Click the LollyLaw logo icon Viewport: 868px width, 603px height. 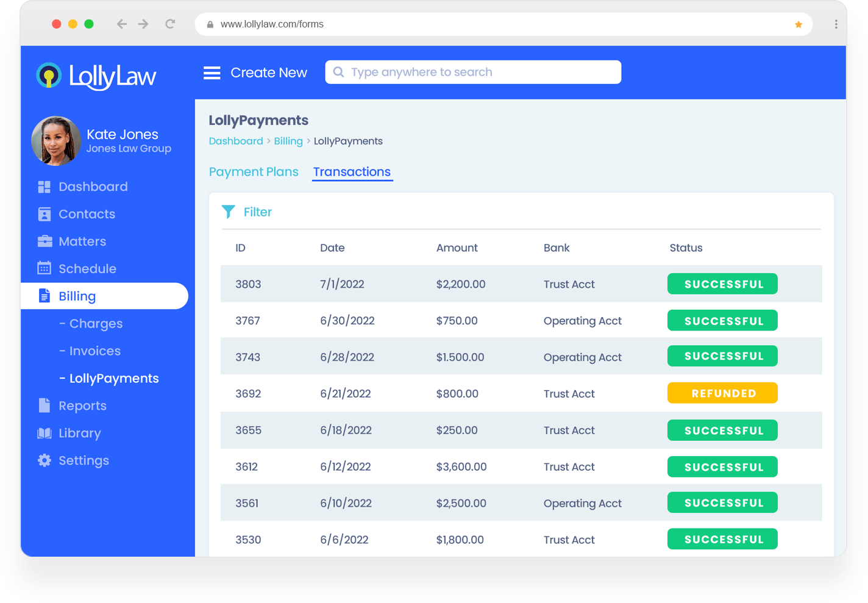tap(49, 76)
